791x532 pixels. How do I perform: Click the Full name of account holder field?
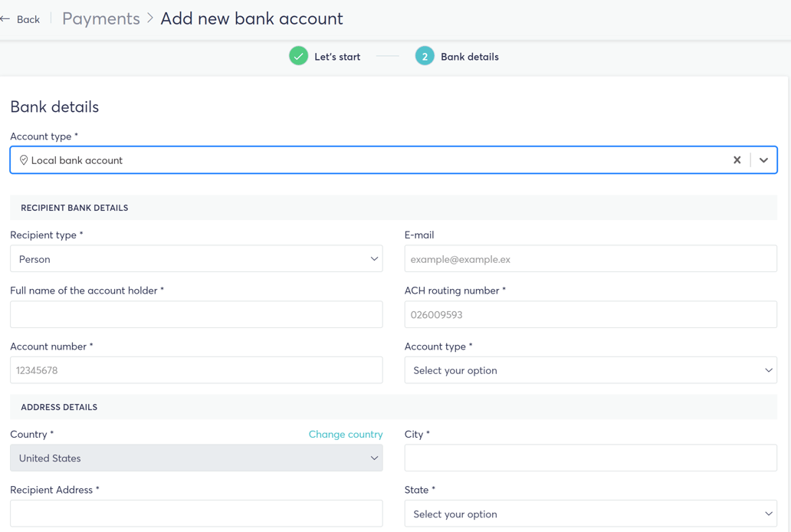196,314
